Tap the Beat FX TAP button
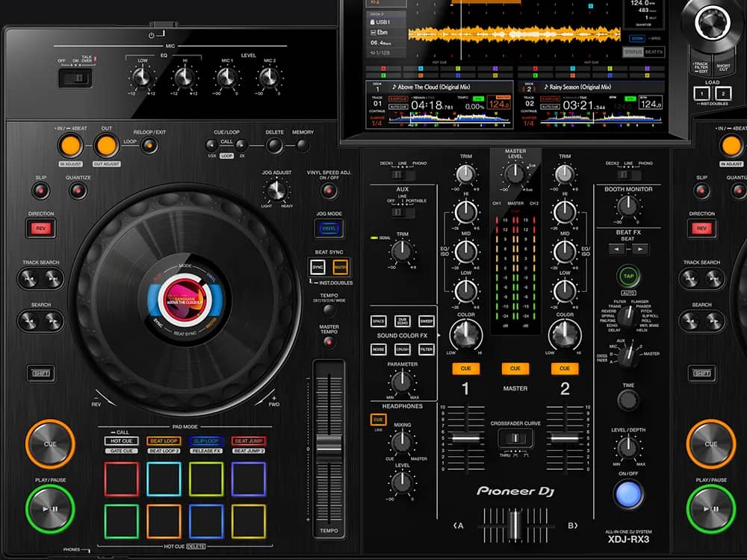This screenshot has width=747, height=560. tap(628, 276)
